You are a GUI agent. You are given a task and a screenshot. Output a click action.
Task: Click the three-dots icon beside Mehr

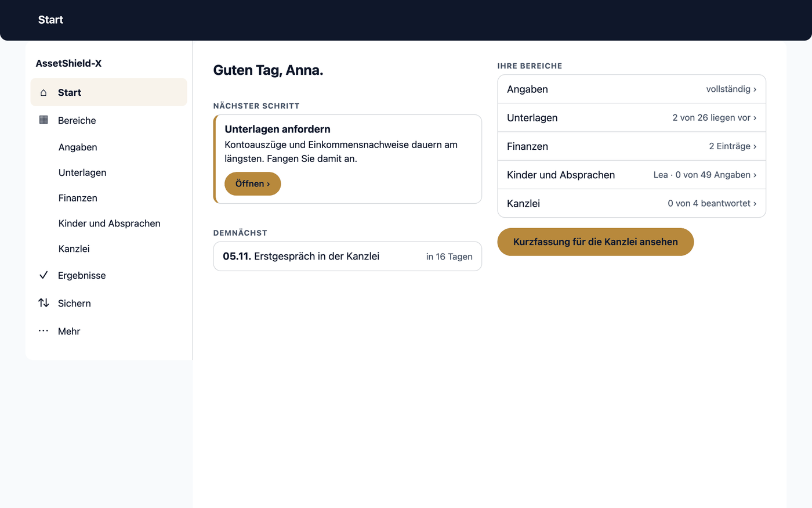click(43, 331)
